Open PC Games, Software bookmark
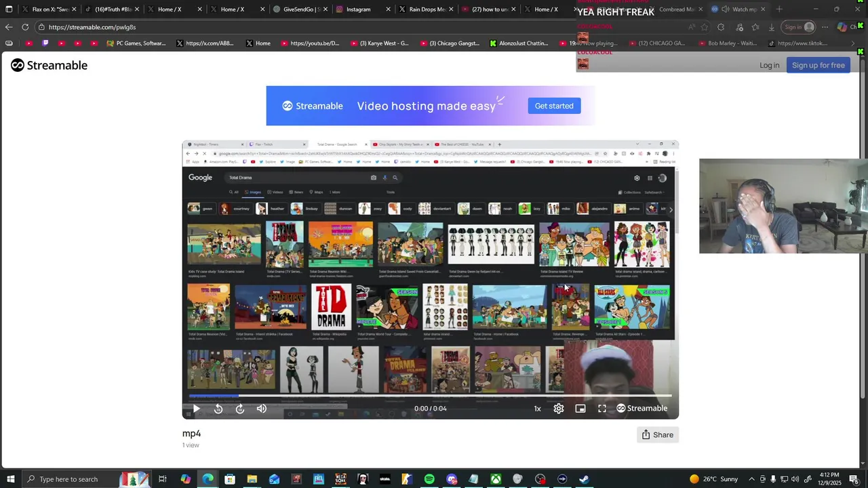868x488 pixels. click(136, 43)
